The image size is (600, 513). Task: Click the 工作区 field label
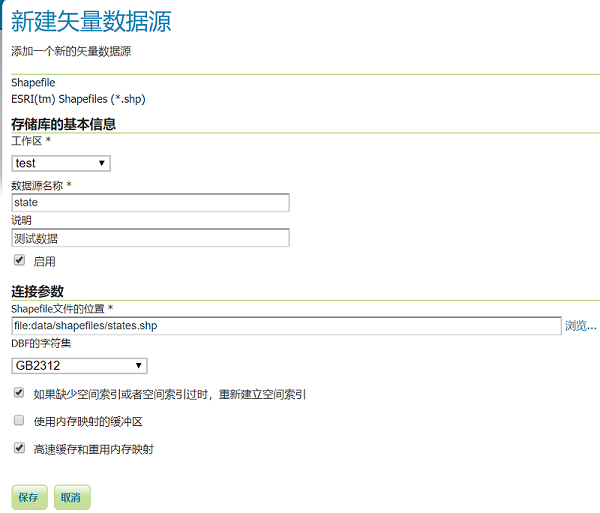pyautogui.click(x=28, y=142)
